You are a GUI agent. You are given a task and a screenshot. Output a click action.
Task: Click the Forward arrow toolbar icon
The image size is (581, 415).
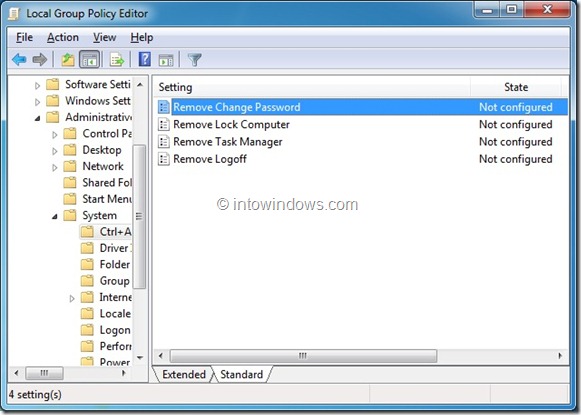point(40,59)
